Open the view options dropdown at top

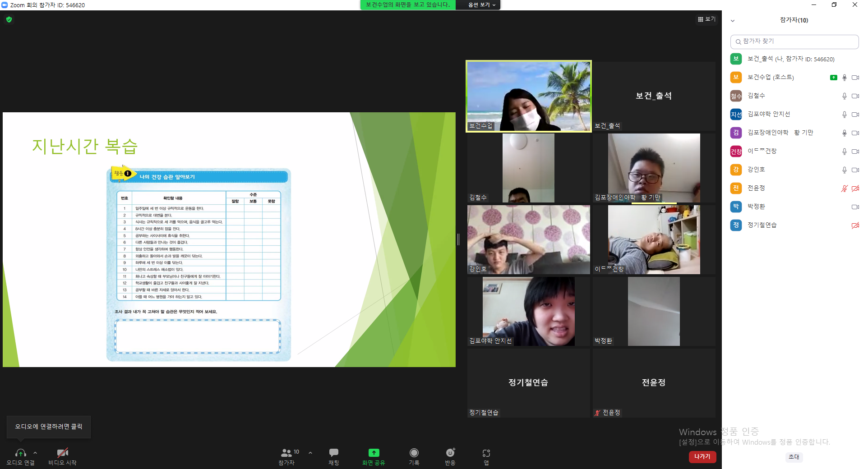[481, 5]
